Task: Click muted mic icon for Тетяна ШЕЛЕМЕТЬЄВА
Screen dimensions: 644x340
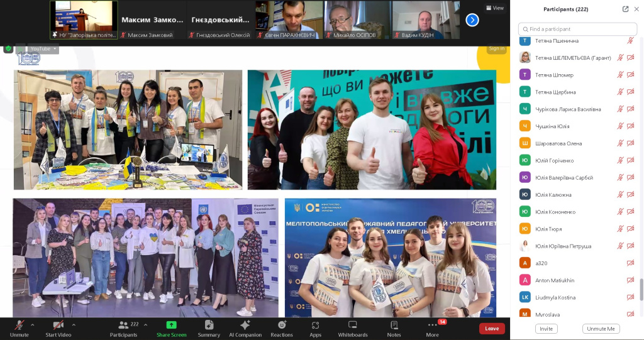Action: [620, 58]
